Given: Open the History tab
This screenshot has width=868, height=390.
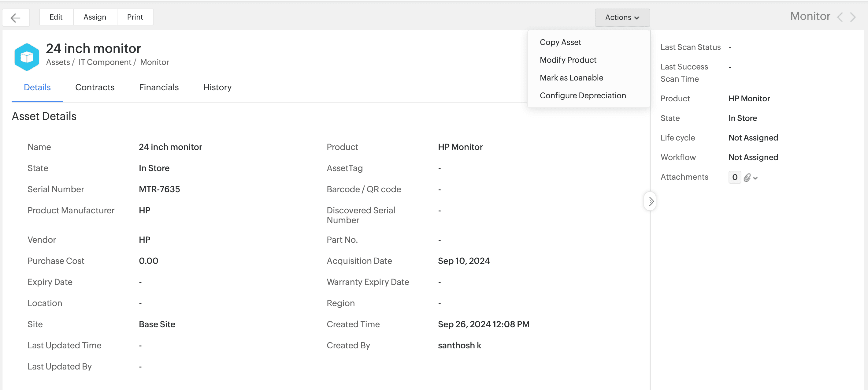Looking at the screenshot, I should click(217, 87).
